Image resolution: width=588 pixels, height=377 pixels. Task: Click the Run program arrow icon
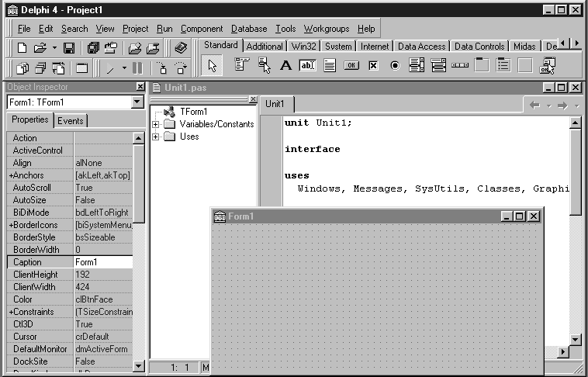point(111,68)
